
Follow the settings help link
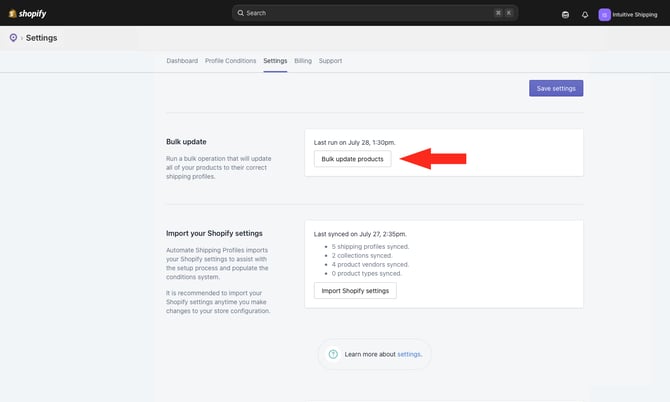click(x=409, y=354)
